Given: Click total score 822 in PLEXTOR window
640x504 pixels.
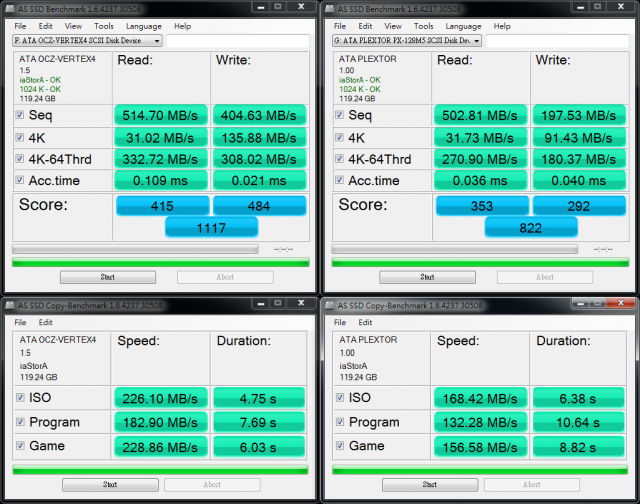Looking at the screenshot, I should coord(531,227).
